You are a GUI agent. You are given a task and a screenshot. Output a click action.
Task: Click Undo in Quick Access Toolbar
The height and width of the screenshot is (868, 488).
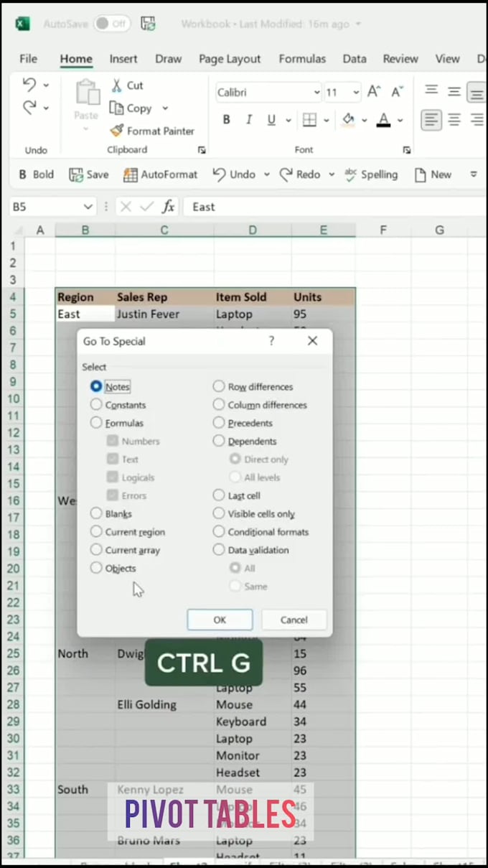click(234, 174)
